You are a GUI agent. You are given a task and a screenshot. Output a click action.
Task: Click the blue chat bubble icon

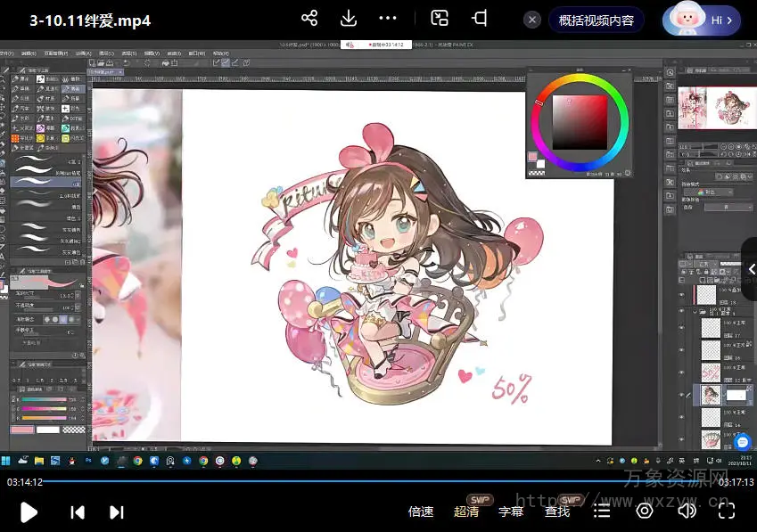(x=743, y=441)
